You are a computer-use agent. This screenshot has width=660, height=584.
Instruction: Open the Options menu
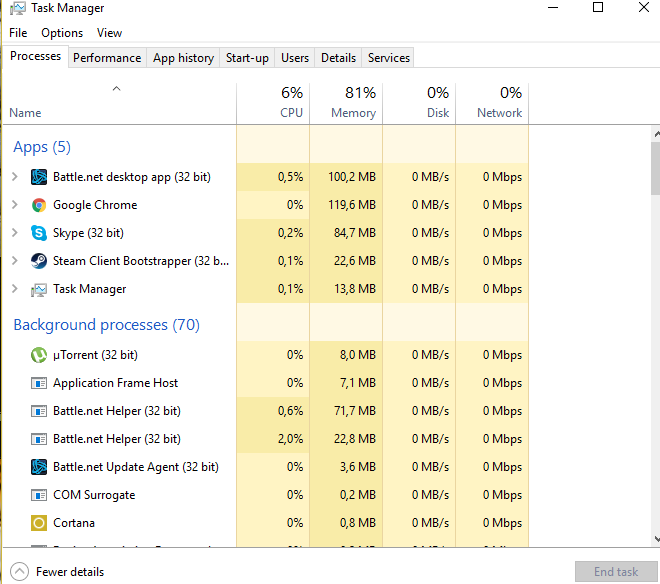coord(62,33)
